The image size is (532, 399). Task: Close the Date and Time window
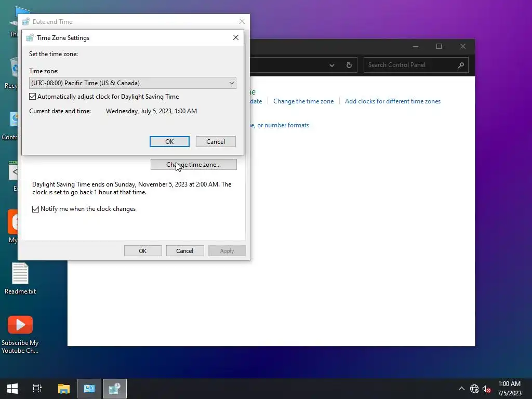coord(242,21)
